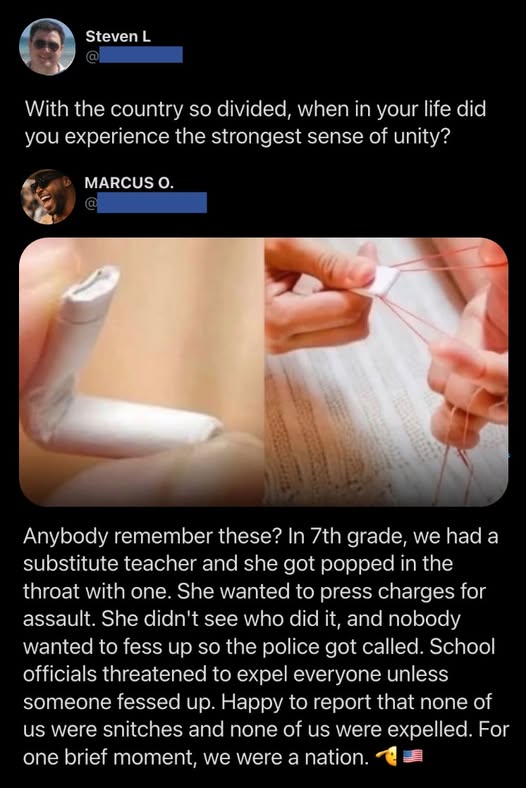Click the American flag emoji
This screenshot has width=526, height=788.
(412, 756)
